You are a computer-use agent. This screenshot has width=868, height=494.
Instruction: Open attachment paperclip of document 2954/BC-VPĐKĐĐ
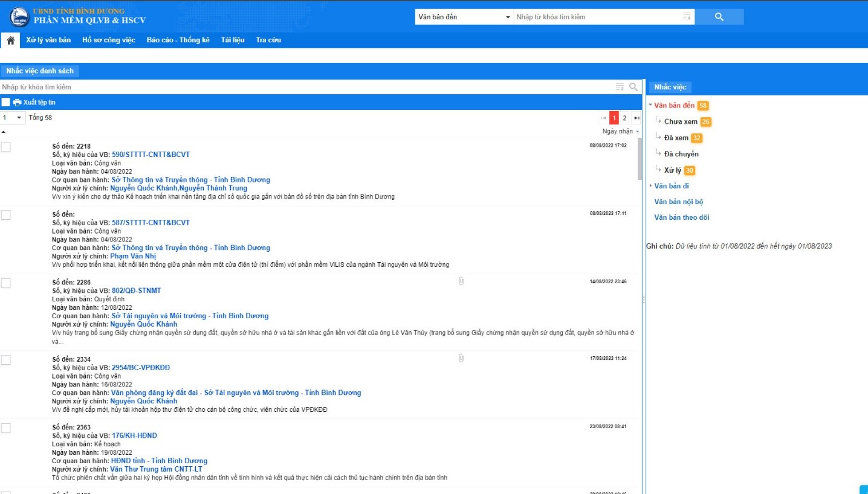coord(461,359)
